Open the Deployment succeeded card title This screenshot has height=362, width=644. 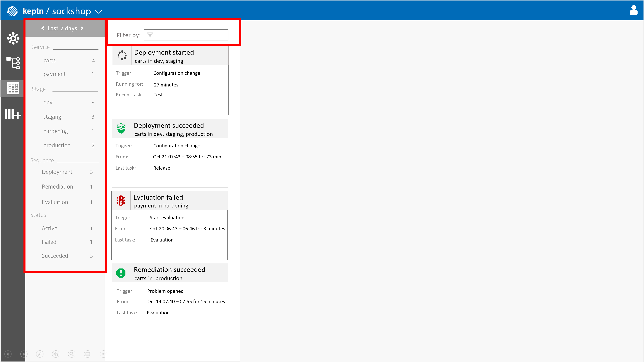169,125
